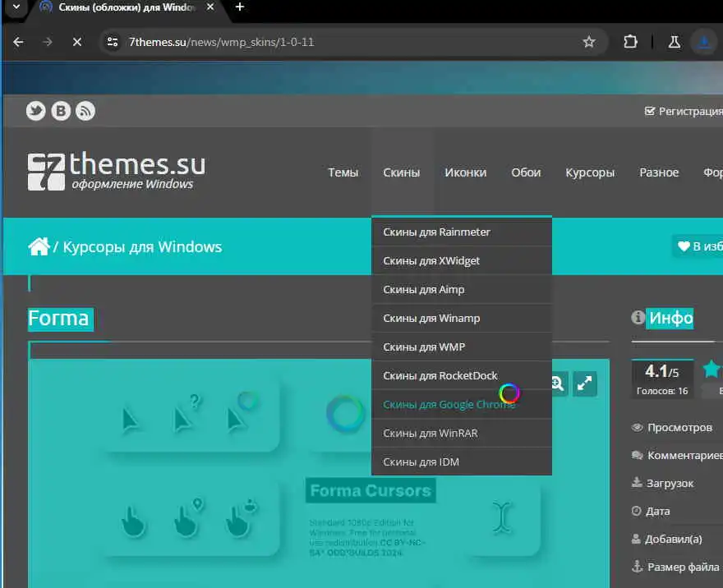Select Скины для Google Chrome
723x588 pixels.
pyautogui.click(x=462, y=405)
